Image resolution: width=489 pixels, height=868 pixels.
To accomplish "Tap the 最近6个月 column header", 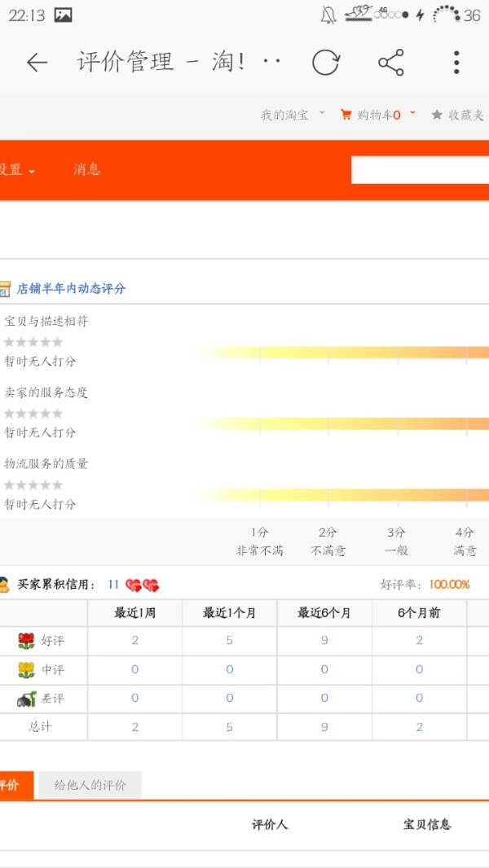I will click(324, 613).
